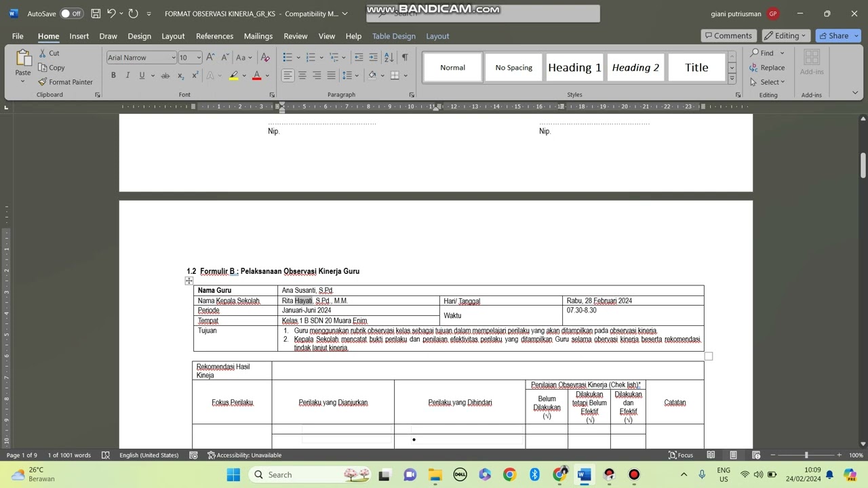The width and height of the screenshot is (868, 488).
Task: Expand line spacing options
Action: point(349,75)
